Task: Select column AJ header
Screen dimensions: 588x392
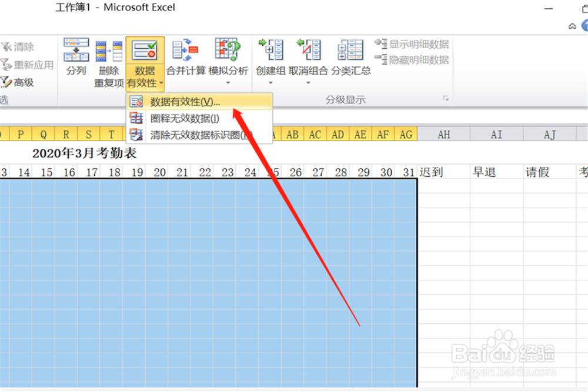Action: coord(550,134)
